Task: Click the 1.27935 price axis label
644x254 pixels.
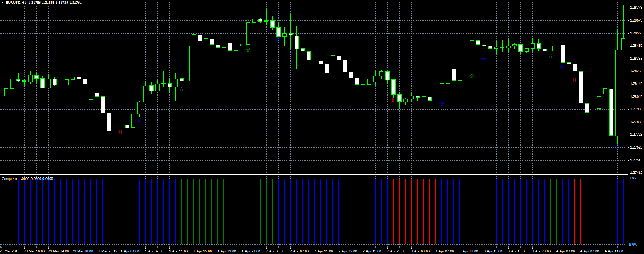Action: (x=637, y=109)
